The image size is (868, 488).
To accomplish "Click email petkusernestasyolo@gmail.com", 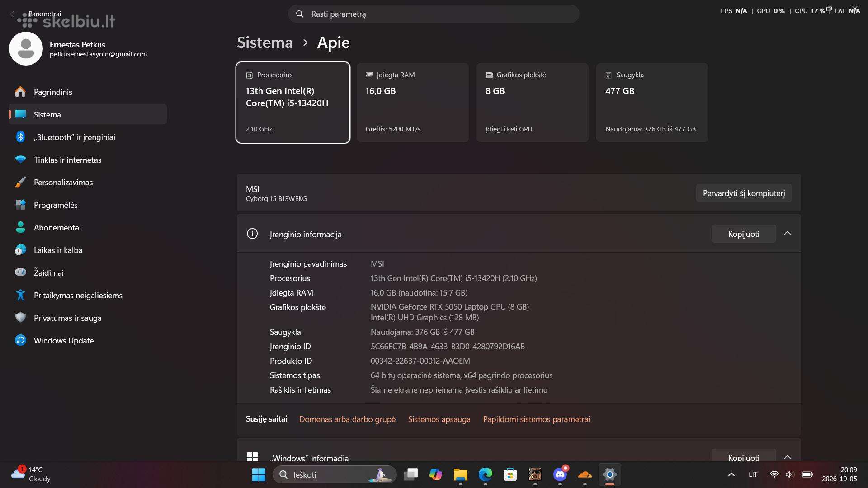I will [x=98, y=54].
